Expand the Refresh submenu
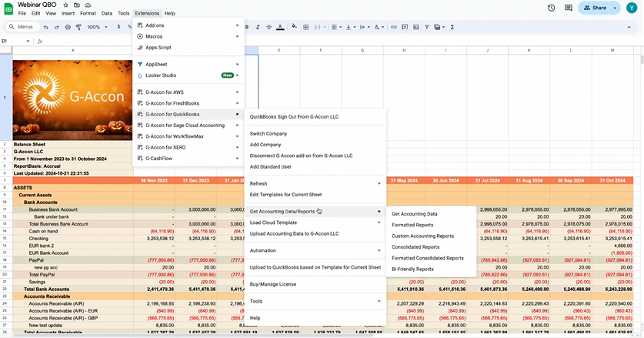 point(315,183)
